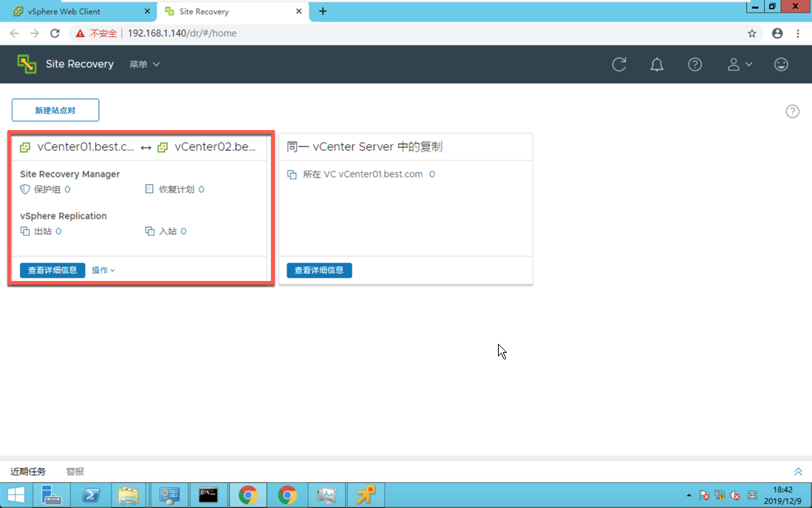Open the 出站 count link

[x=58, y=231]
